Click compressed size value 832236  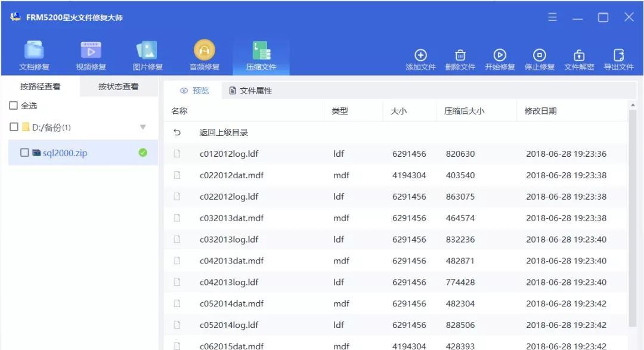tap(460, 239)
